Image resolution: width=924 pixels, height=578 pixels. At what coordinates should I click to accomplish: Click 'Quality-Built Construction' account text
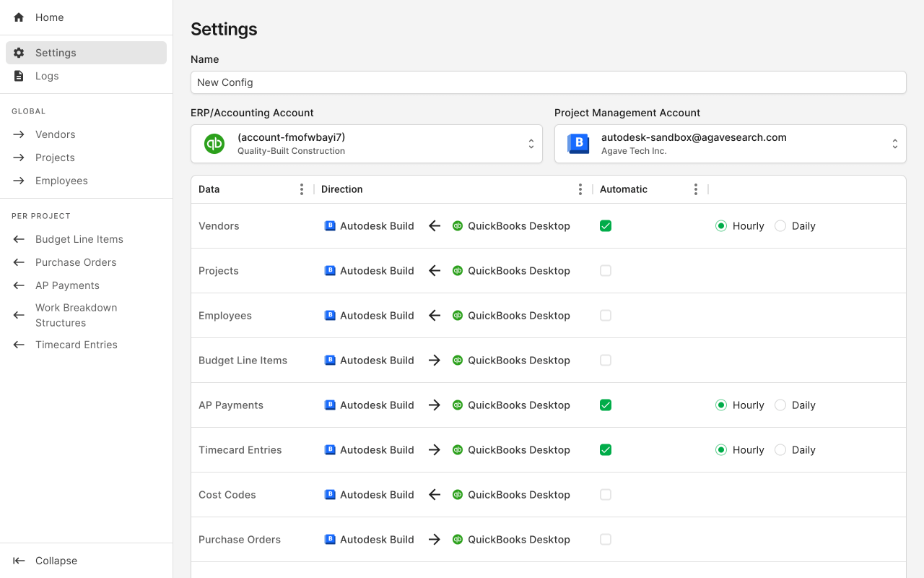(291, 151)
